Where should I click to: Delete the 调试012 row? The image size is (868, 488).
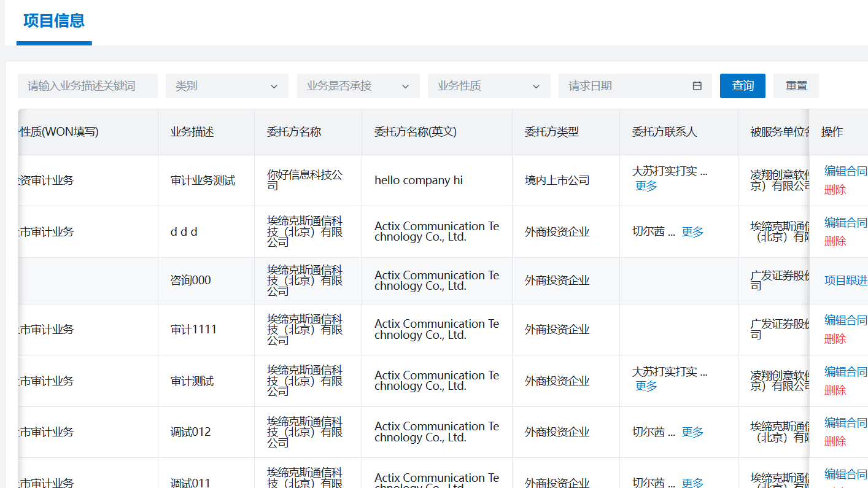[835, 441]
